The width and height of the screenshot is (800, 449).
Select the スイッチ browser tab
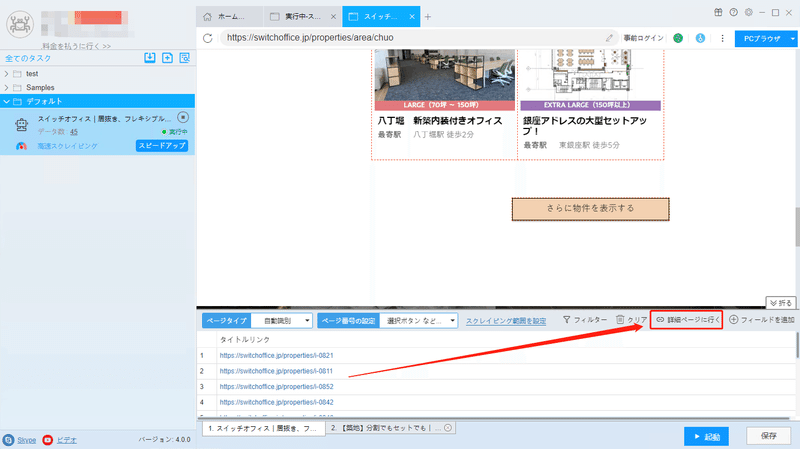tap(381, 17)
